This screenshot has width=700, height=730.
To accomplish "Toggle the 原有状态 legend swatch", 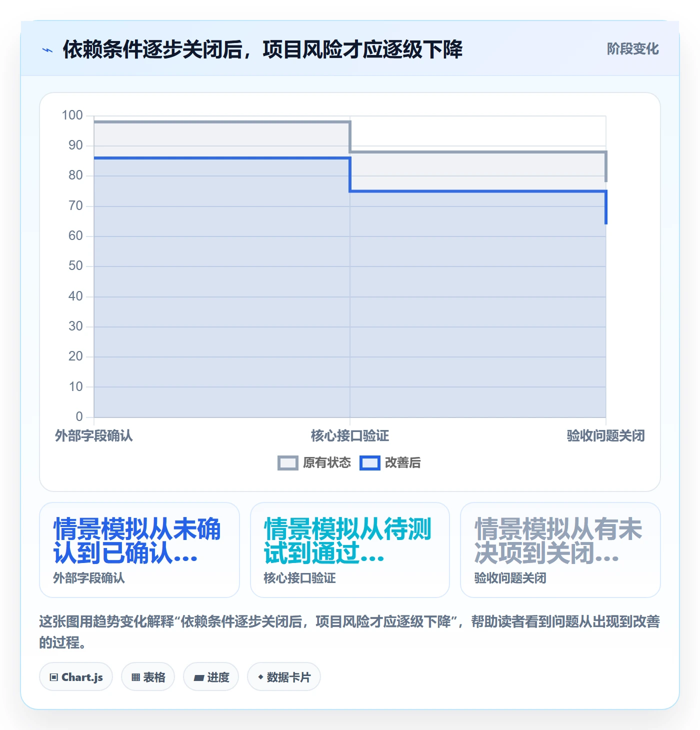I will coord(288,463).
